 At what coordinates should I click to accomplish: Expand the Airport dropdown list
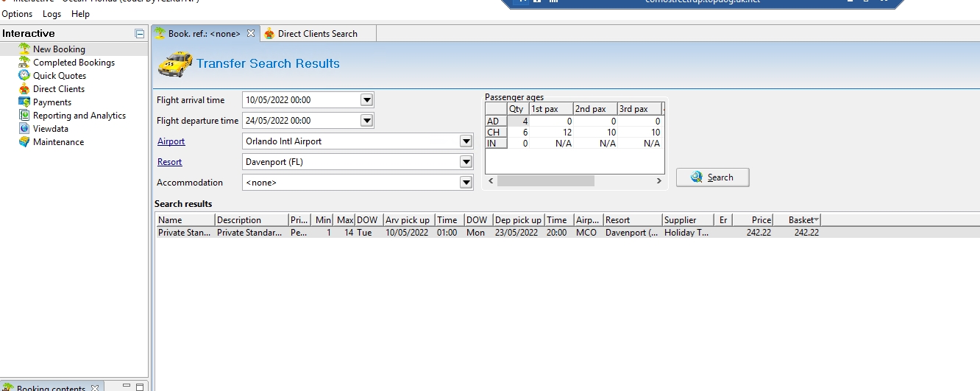tap(466, 141)
